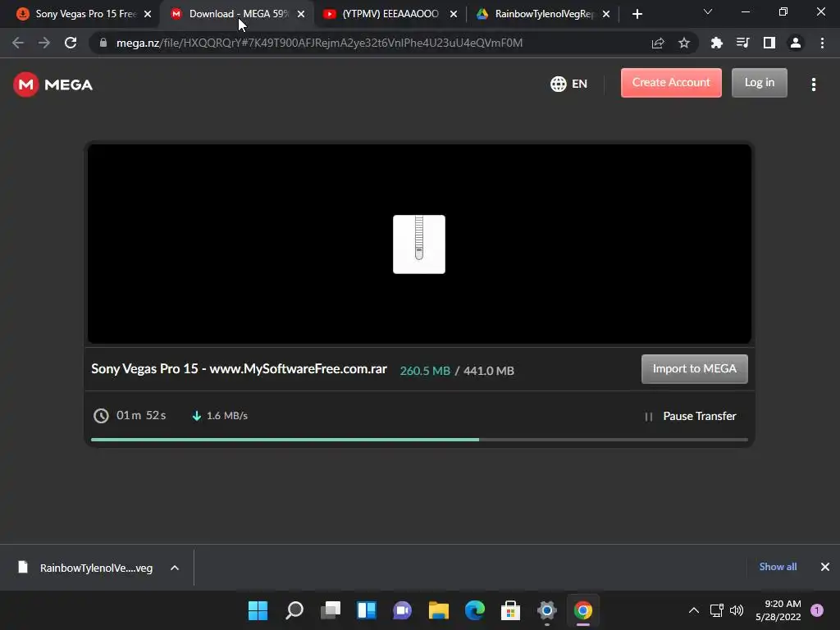The height and width of the screenshot is (630, 840).
Task: Close the Sony Vegas Pro 15 Free tab
Action: click(x=148, y=15)
